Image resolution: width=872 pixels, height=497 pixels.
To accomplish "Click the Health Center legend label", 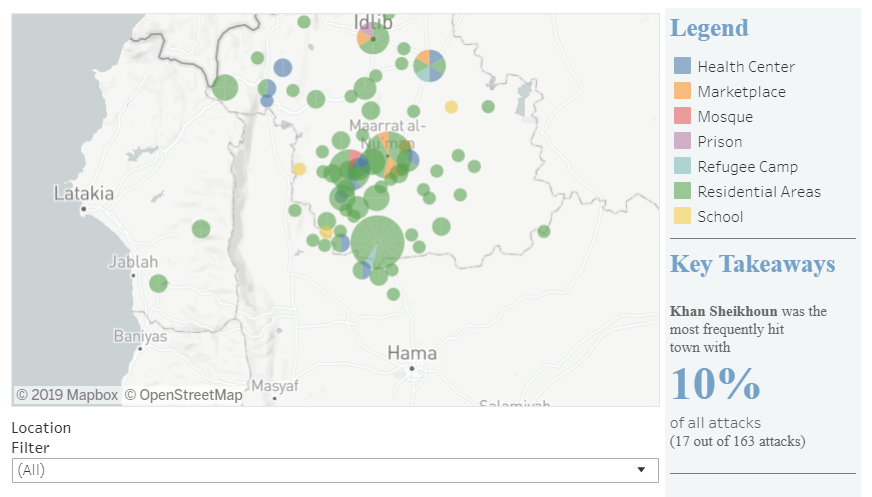I will pyautogui.click(x=746, y=67).
